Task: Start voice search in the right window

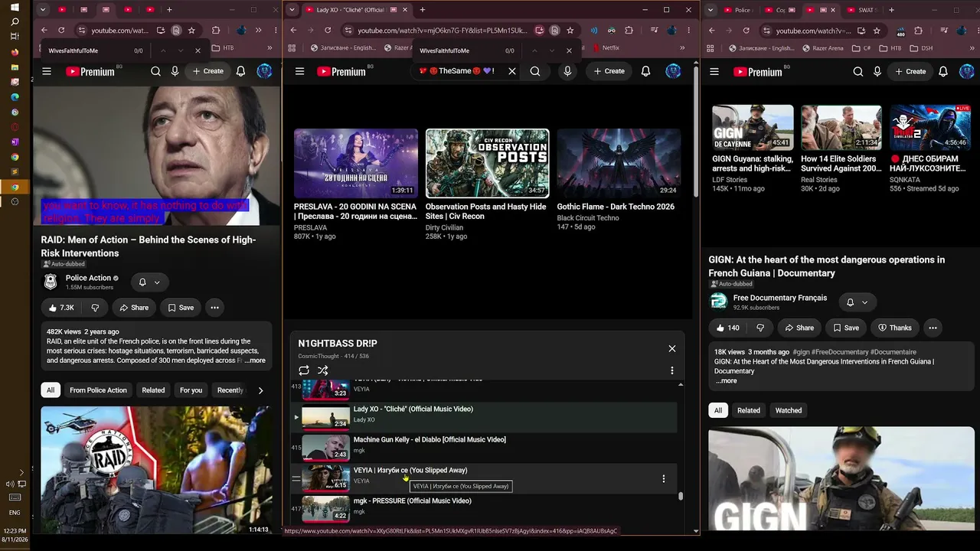Action: [877, 71]
